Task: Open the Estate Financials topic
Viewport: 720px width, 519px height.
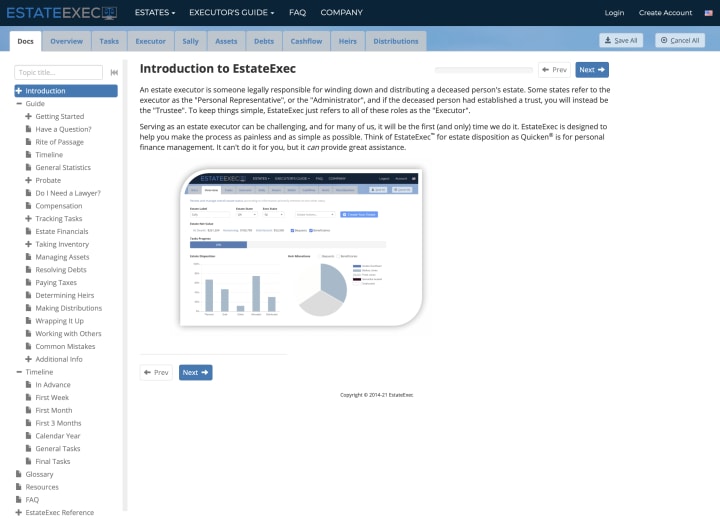Action: [62, 231]
